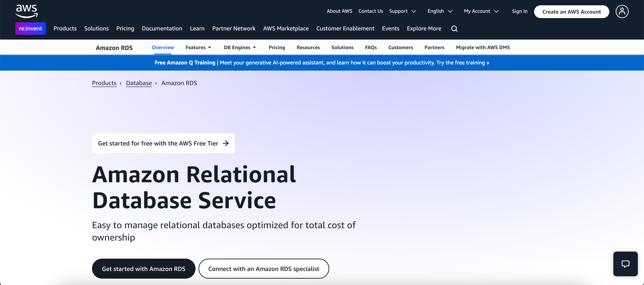Open the Solutions menu in top navigation

point(96,28)
